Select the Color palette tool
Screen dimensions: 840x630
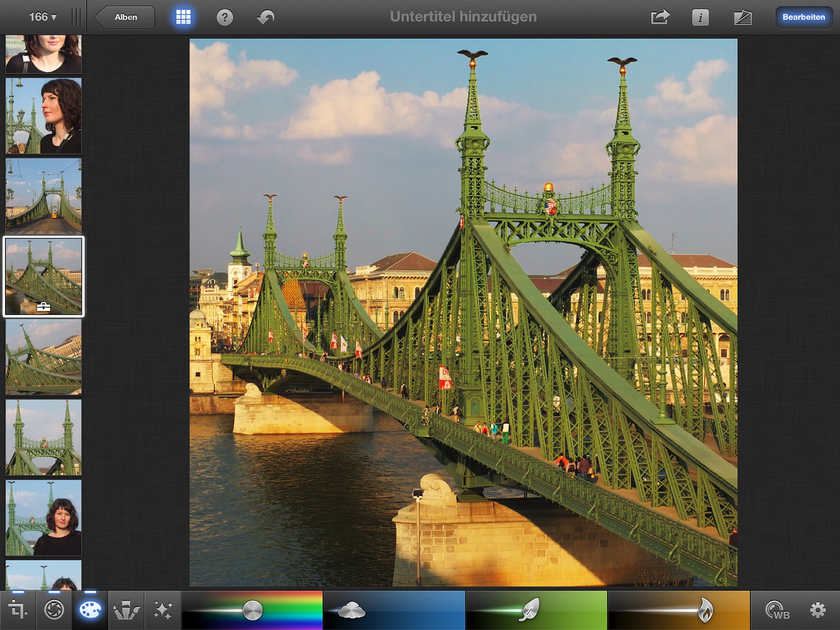point(90,610)
